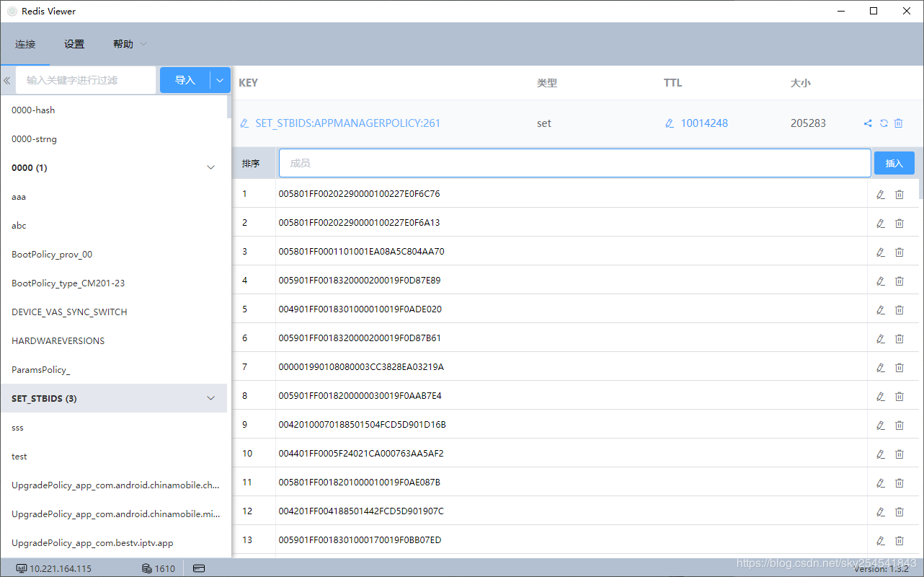Select key 0000-hash
The width and height of the screenshot is (924, 577).
(x=114, y=110)
